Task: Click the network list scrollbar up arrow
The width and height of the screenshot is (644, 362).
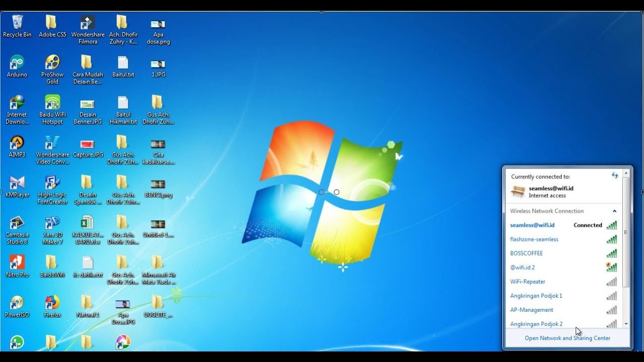Action: pos(626,173)
